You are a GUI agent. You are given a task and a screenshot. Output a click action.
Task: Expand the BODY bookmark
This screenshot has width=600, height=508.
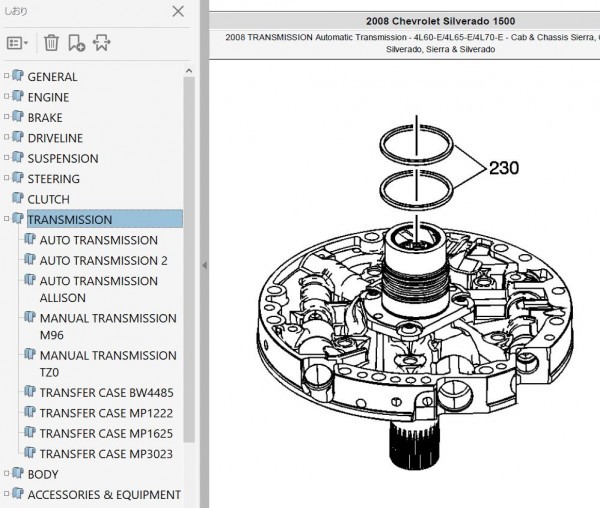(7, 473)
